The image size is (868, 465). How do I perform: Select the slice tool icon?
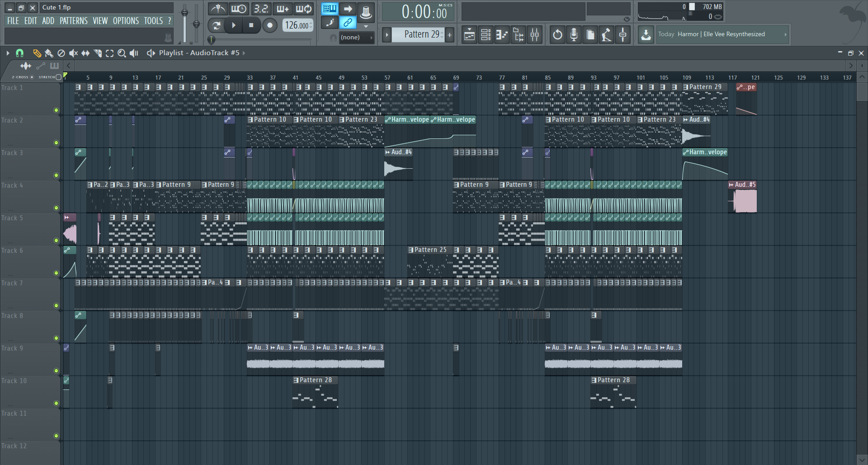[98, 53]
